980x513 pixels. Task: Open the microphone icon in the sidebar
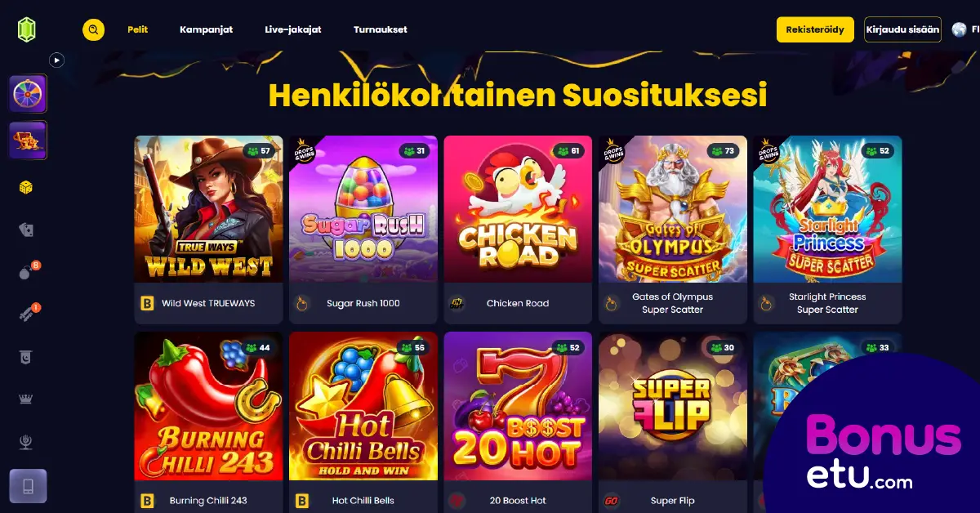pyautogui.click(x=26, y=442)
